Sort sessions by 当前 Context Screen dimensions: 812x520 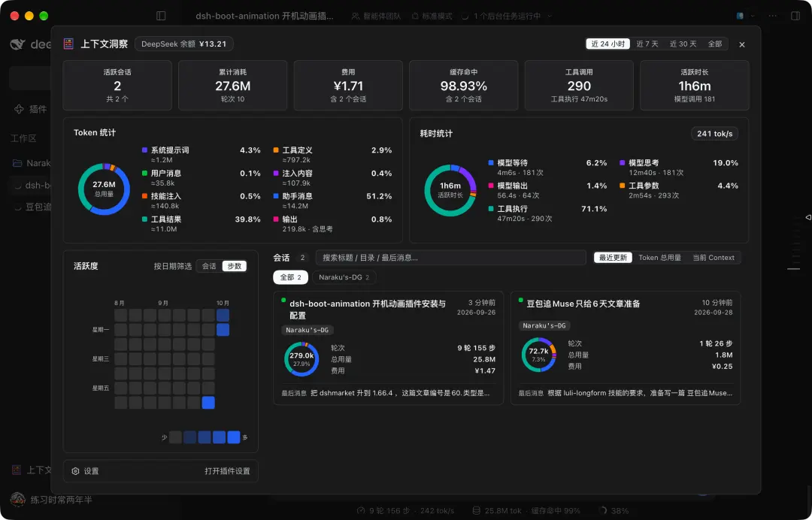tap(714, 258)
